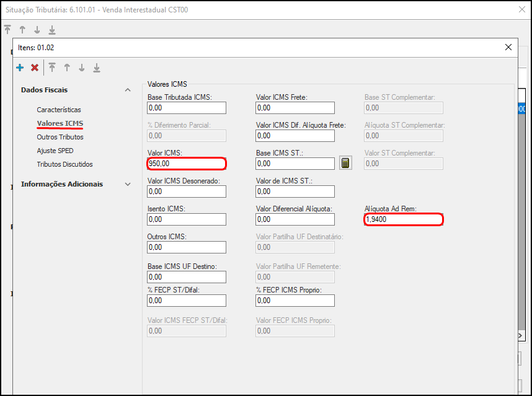
Task: Expand the Informações Adicionais section
Action: tap(128, 184)
